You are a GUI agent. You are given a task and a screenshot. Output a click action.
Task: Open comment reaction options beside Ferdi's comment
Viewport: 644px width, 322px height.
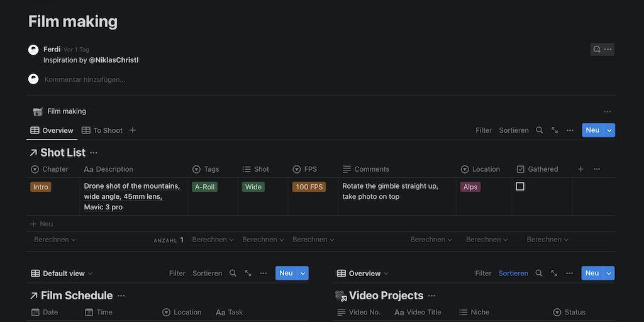tap(596, 49)
